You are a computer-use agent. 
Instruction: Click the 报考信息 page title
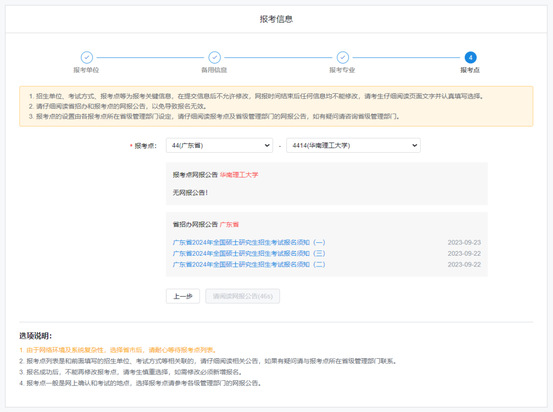pos(276,19)
